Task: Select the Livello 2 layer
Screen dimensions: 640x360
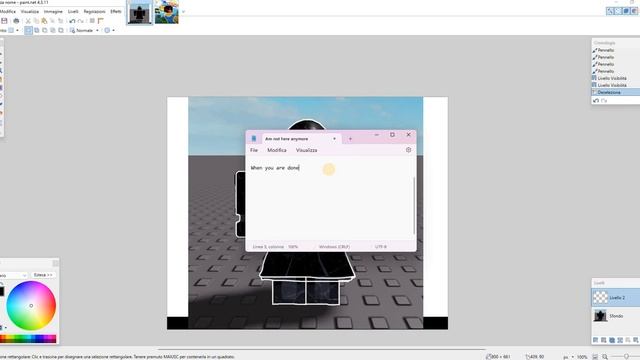Action: pyautogui.click(x=616, y=298)
